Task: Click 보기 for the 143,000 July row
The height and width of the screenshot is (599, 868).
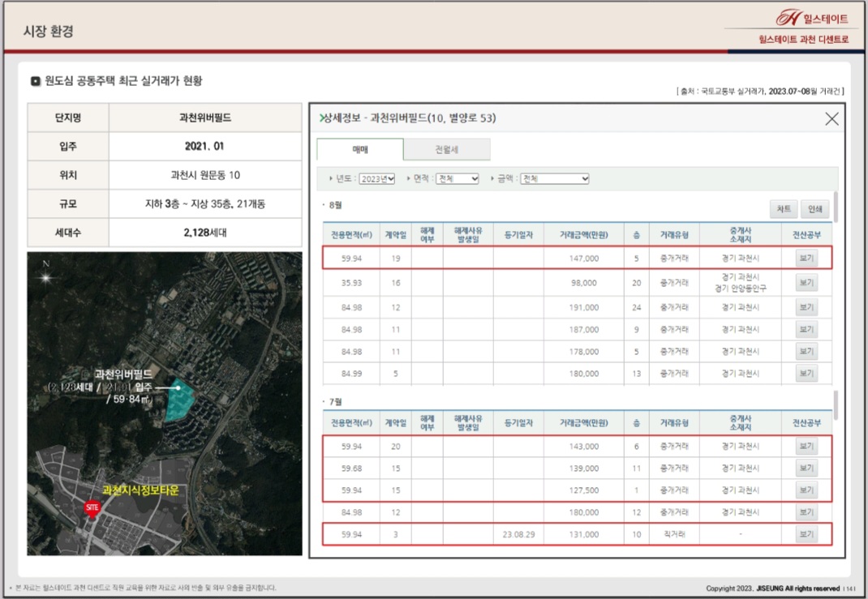Action: coord(806,446)
